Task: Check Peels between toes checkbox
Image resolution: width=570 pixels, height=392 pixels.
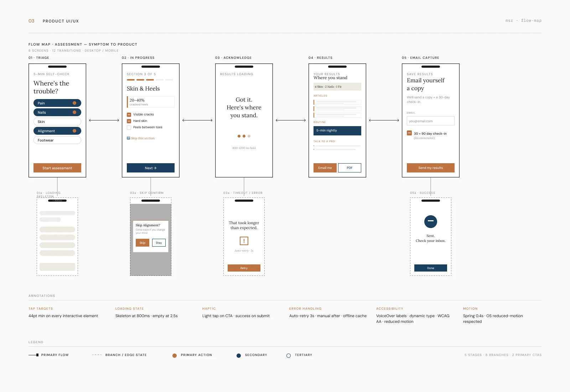Action: click(x=129, y=127)
